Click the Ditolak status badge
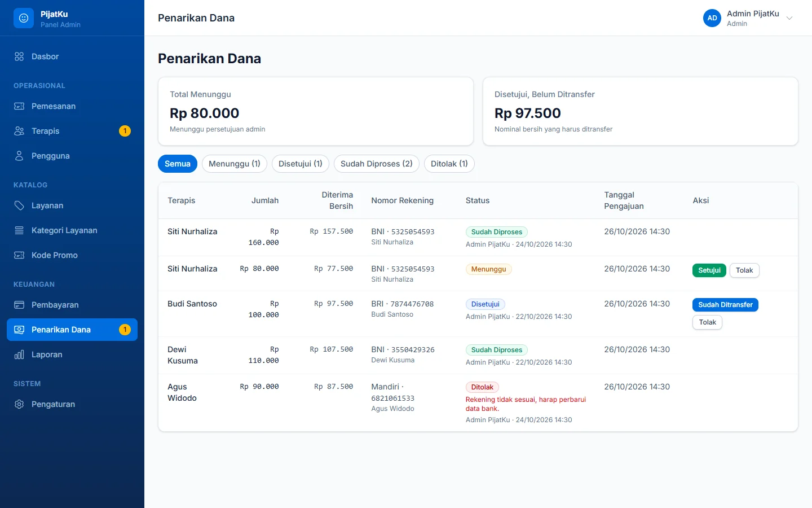812x508 pixels. coord(482,387)
